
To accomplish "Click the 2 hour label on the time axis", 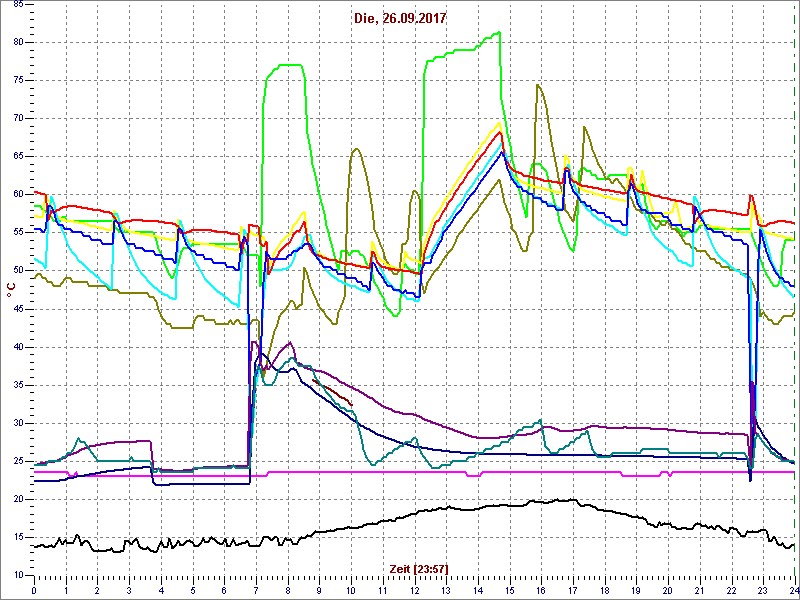I will [97, 591].
